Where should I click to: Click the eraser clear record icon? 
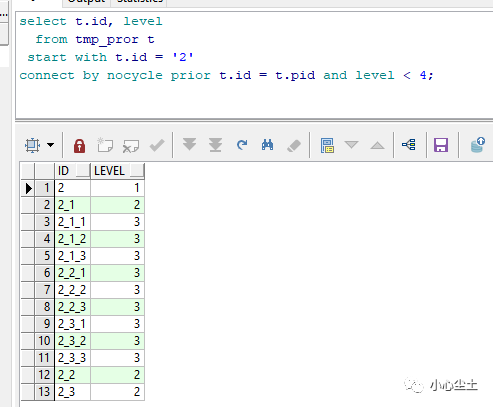click(294, 146)
